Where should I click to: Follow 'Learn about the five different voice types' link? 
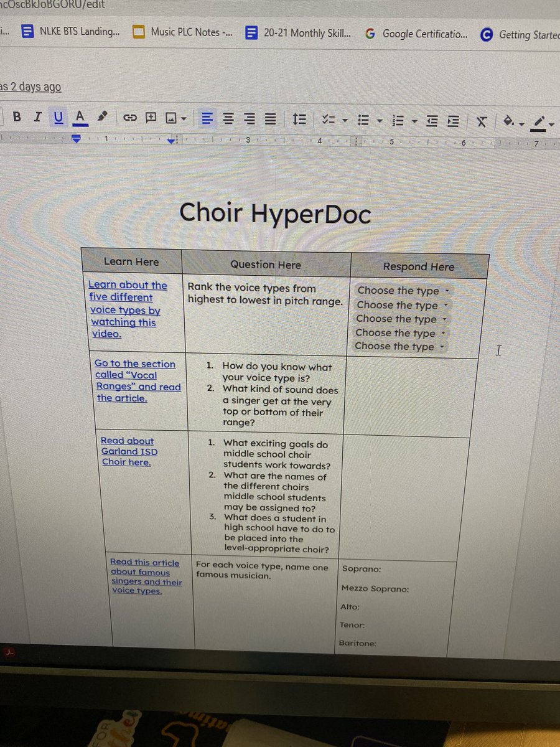(x=128, y=309)
